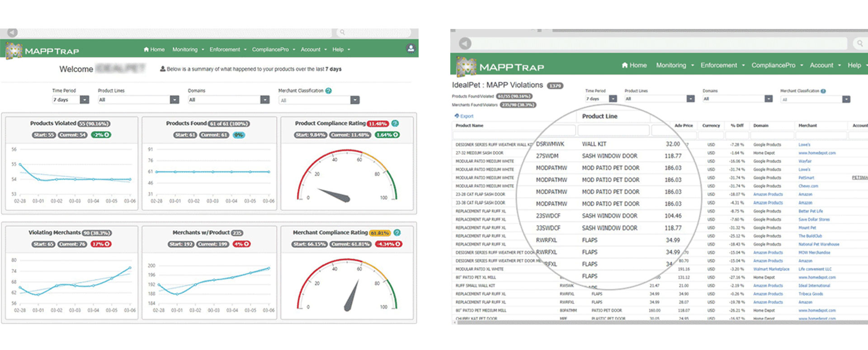Click the Chewy.com merchant link
The width and height of the screenshot is (868, 350).
click(808, 186)
